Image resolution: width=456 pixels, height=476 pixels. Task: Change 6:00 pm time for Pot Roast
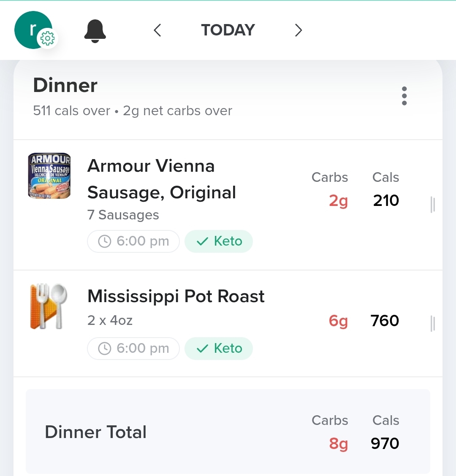pyautogui.click(x=142, y=349)
